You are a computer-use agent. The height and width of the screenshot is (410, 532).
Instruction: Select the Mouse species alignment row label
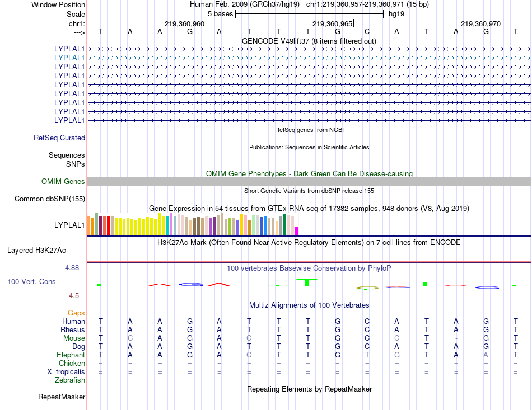(74, 338)
